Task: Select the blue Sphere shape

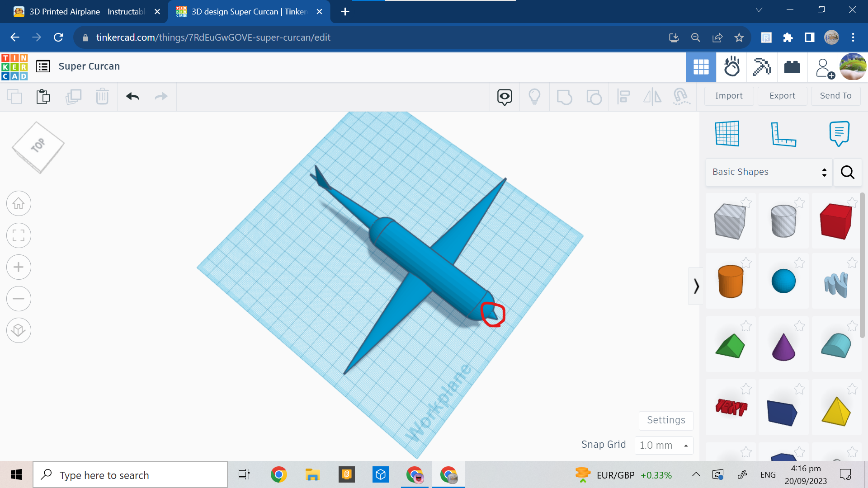Action: pyautogui.click(x=783, y=281)
